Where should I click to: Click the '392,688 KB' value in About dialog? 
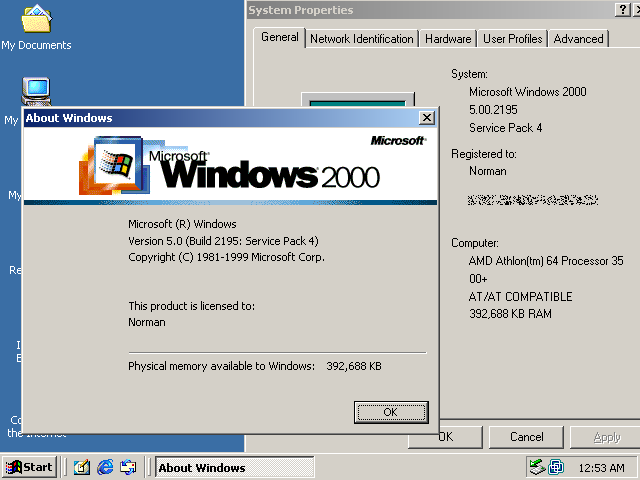[x=354, y=366]
